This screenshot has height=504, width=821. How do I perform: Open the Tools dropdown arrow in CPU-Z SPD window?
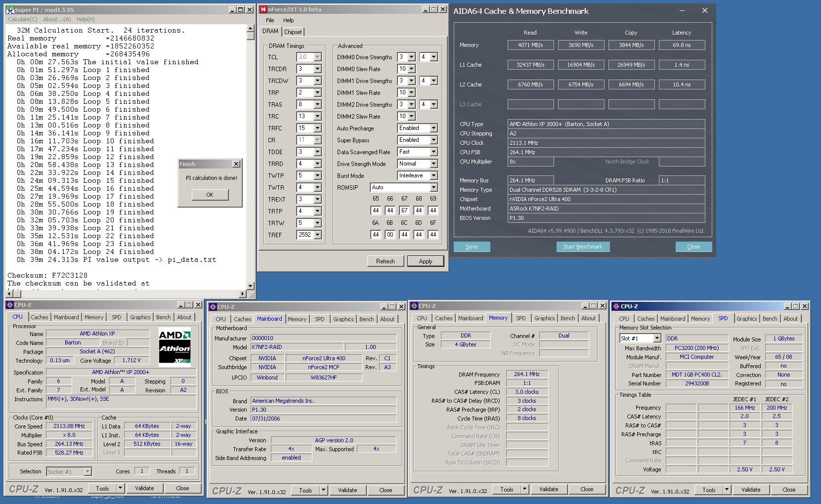point(727,490)
